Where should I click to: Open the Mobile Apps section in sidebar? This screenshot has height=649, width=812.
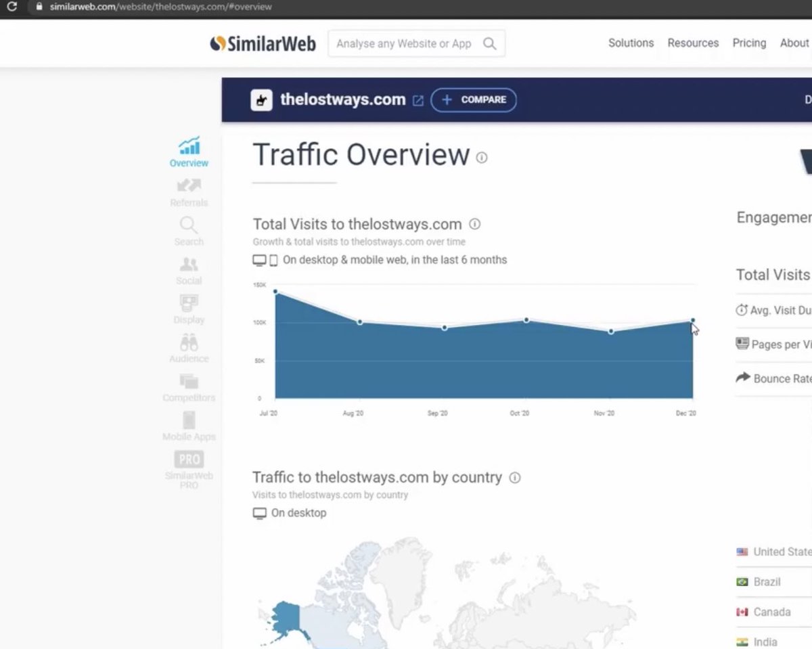[189, 426]
